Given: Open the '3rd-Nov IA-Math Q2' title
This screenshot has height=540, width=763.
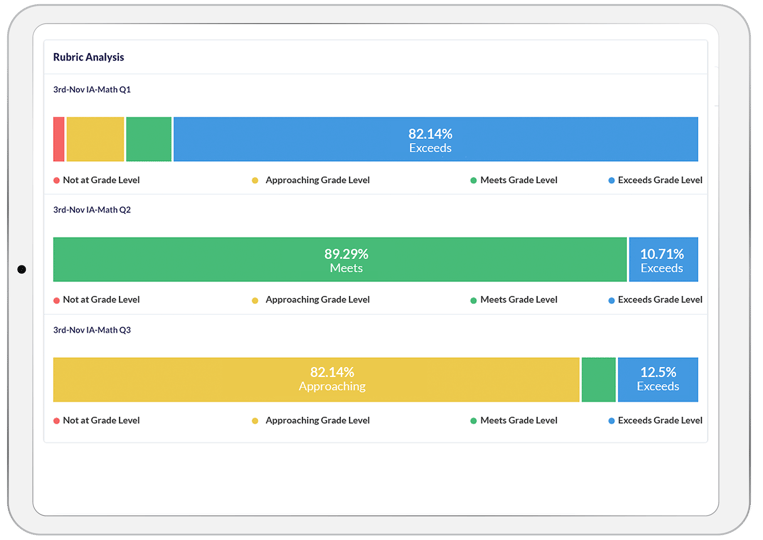Looking at the screenshot, I should [92, 210].
